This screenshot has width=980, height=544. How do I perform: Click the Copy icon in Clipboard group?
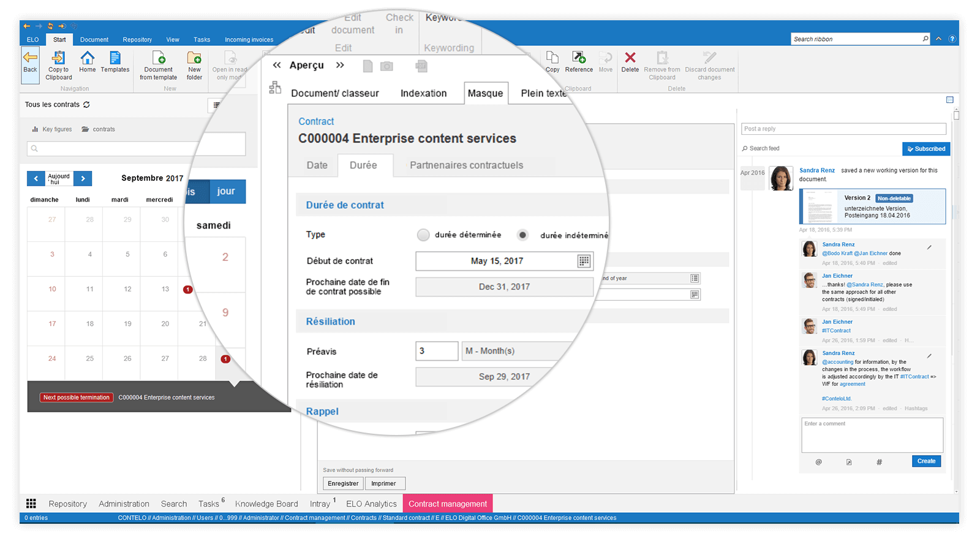pyautogui.click(x=552, y=58)
